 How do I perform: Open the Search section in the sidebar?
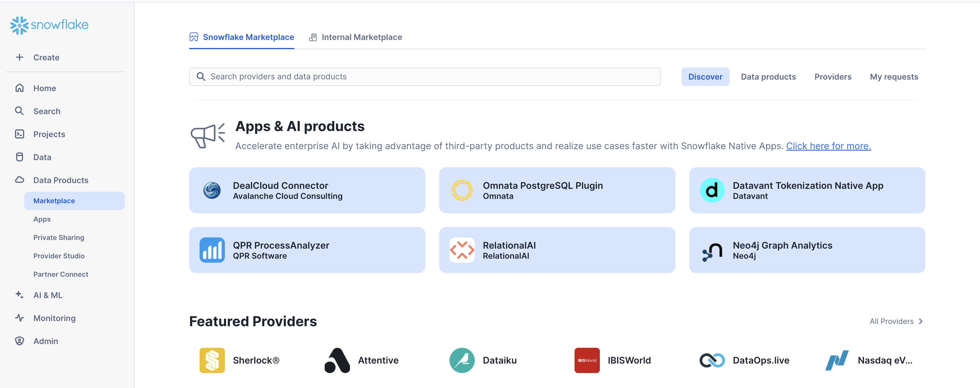coord(46,111)
